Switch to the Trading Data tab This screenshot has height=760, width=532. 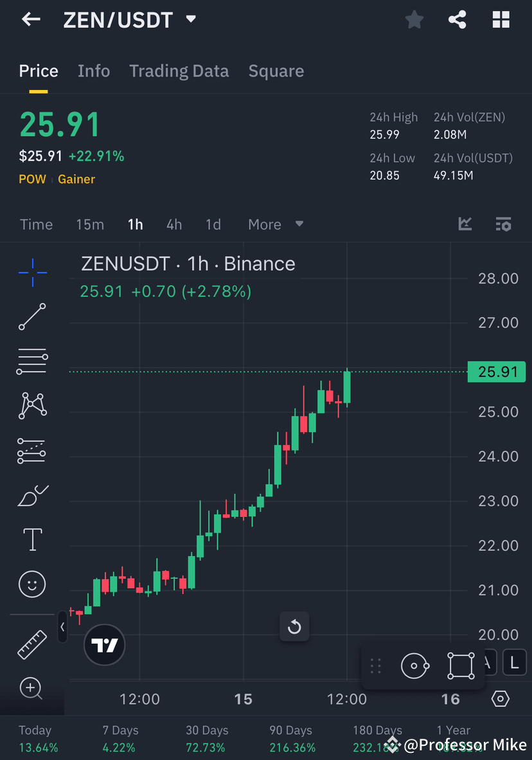179,71
